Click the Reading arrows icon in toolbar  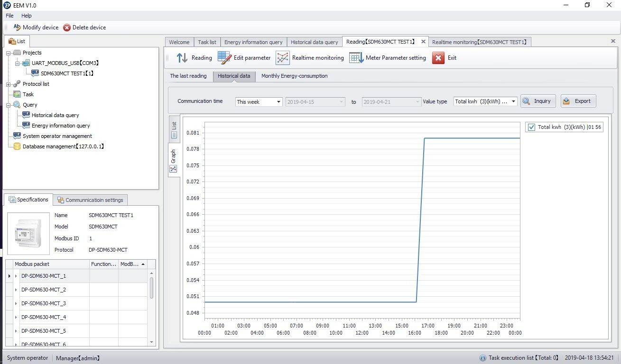[x=182, y=58]
